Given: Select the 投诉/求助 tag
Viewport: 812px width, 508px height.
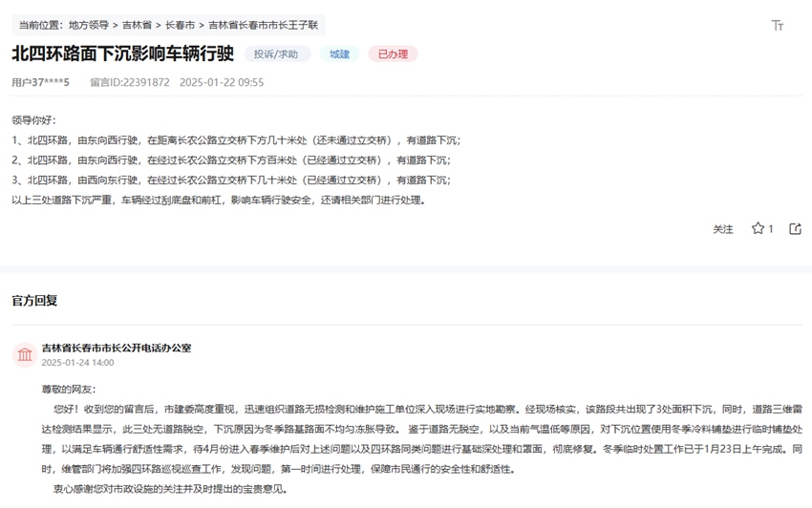Looking at the screenshot, I should click(x=276, y=54).
